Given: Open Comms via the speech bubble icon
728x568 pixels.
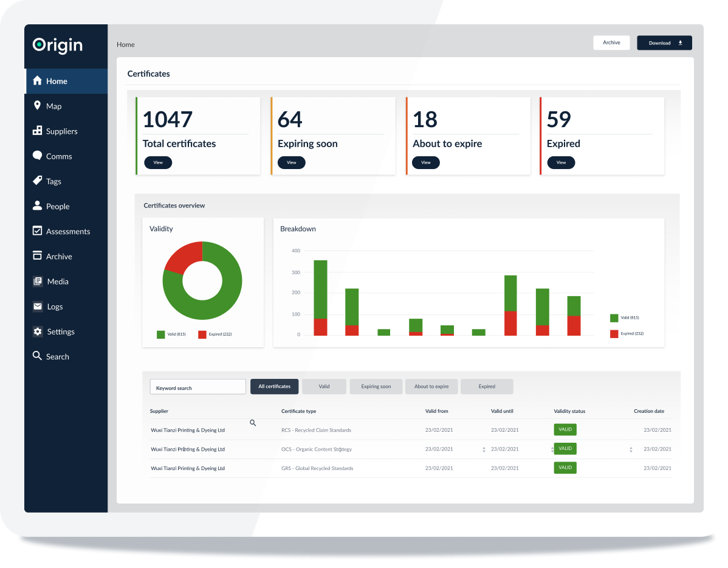Looking at the screenshot, I should point(38,156).
